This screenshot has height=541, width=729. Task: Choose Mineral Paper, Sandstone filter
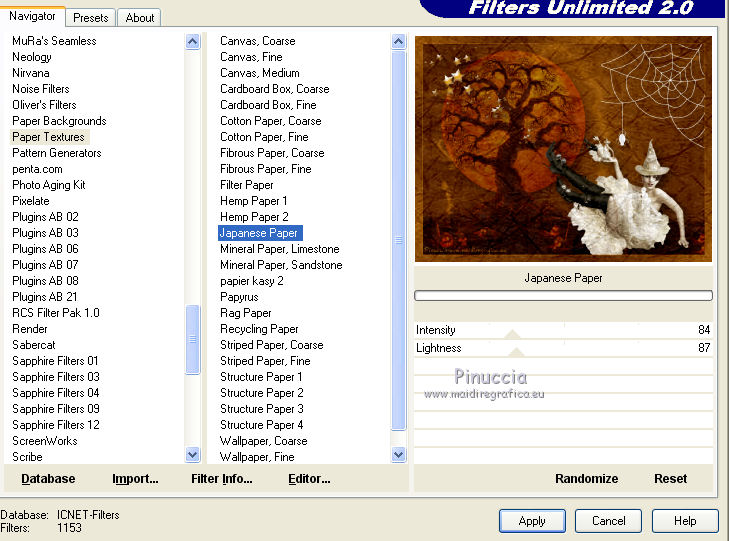281,265
